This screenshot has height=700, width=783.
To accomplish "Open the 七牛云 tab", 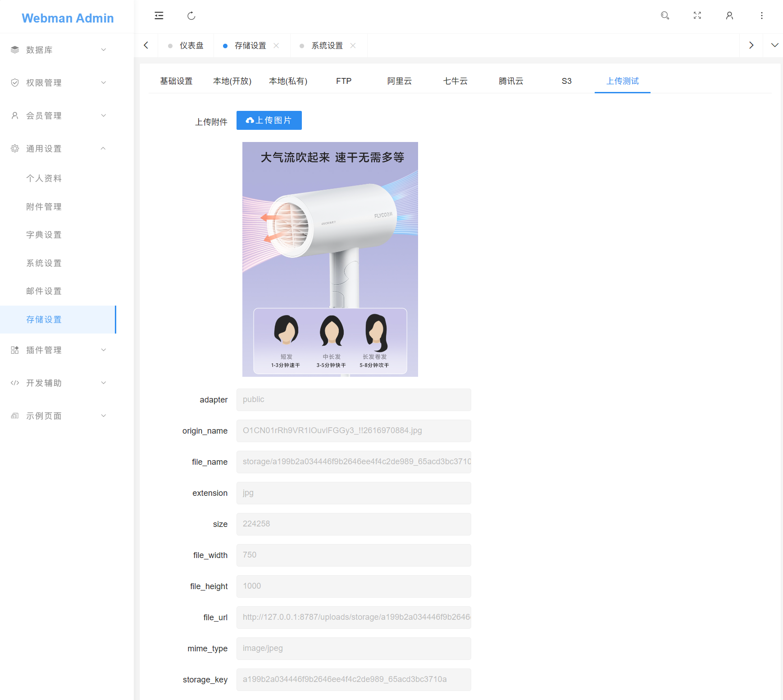I will coord(455,81).
